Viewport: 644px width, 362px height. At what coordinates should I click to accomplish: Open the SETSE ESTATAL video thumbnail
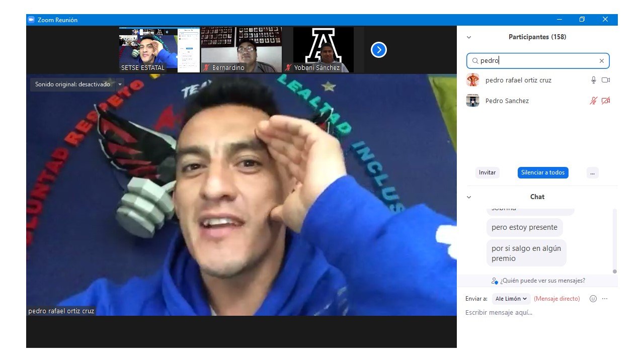(159, 50)
